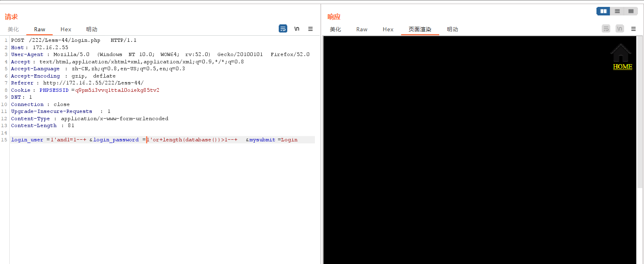The width and height of the screenshot is (644, 264).
Task: Select top-bottom stacked layout icon
Action: click(617, 11)
